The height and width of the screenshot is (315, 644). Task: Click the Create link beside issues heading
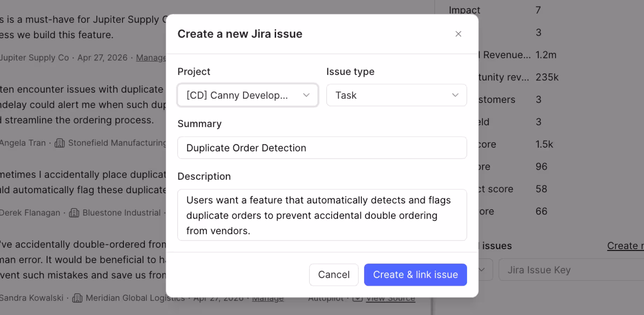[625, 246]
